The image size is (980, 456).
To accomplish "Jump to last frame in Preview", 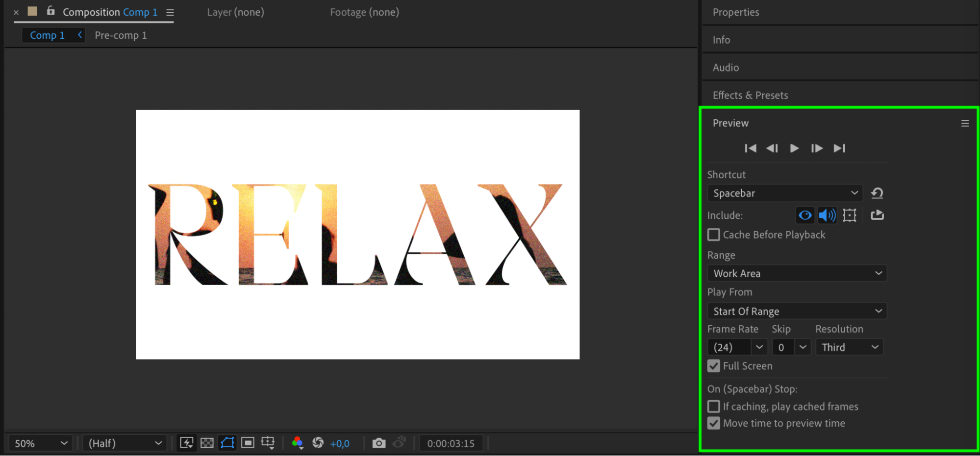I will click(839, 148).
